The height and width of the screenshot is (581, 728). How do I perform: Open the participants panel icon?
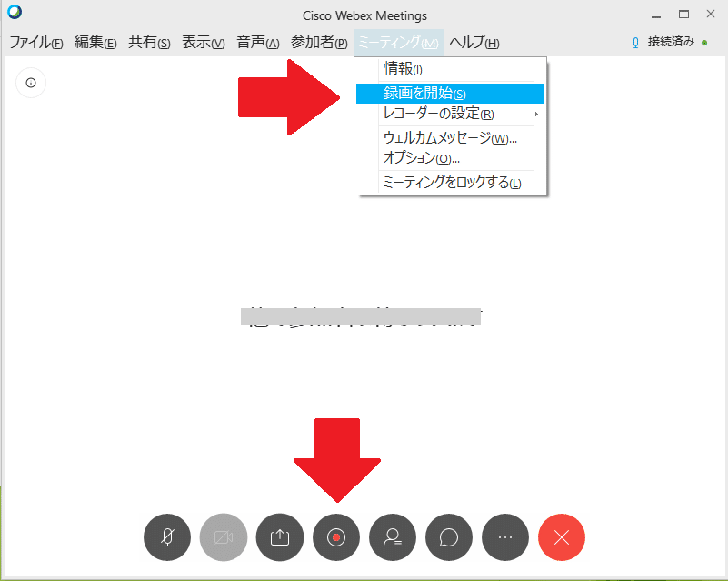392,537
